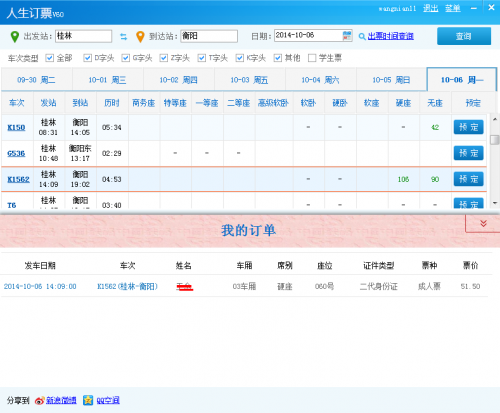Switch to the 10-02 周四 date tab
The image size is (500, 413).
pyautogui.click(x=179, y=80)
